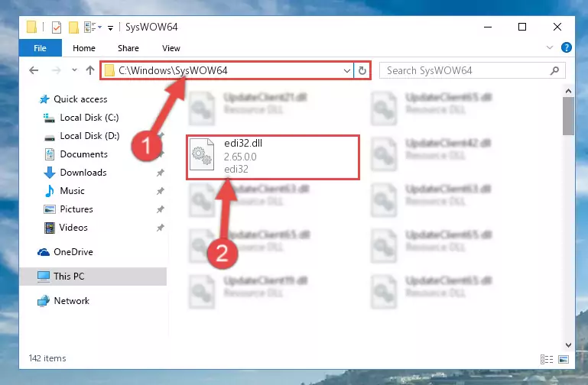Select OneDrive in the navigation pane

click(73, 252)
